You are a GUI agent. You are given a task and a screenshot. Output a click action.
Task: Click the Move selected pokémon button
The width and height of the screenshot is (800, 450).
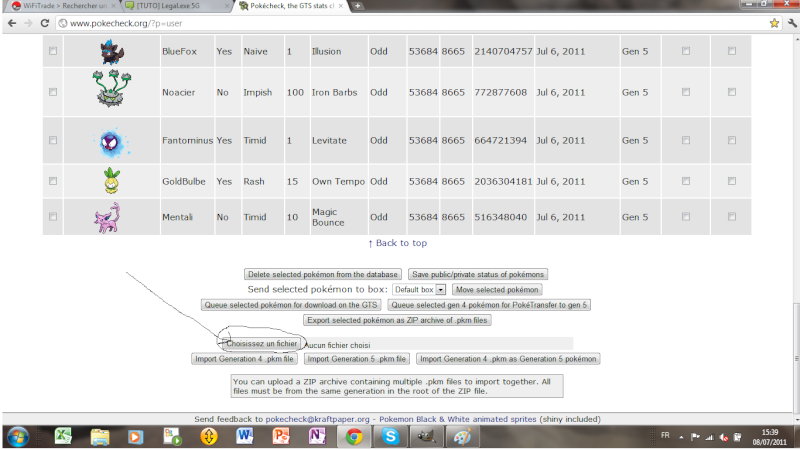(497, 289)
